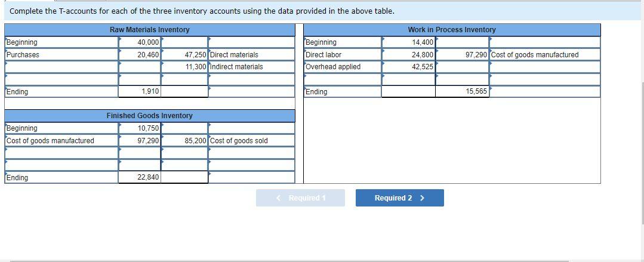
Task: Edit the Raw Materials beginning value 40,000
Action: [140, 42]
